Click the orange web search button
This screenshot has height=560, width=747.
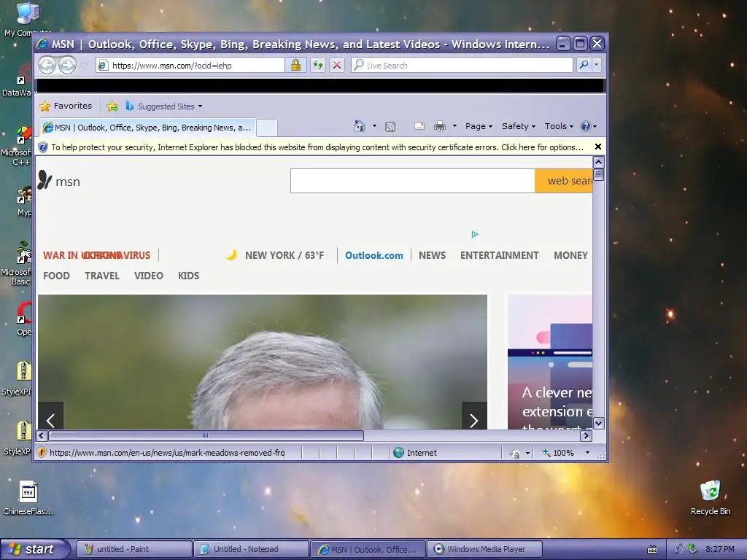(564, 181)
